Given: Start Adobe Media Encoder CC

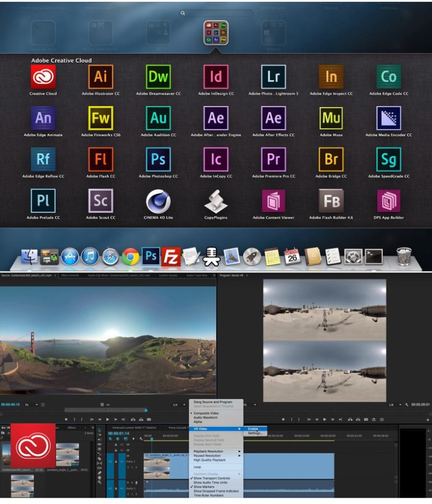Looking at the screenshot, I should coord(388,118).
